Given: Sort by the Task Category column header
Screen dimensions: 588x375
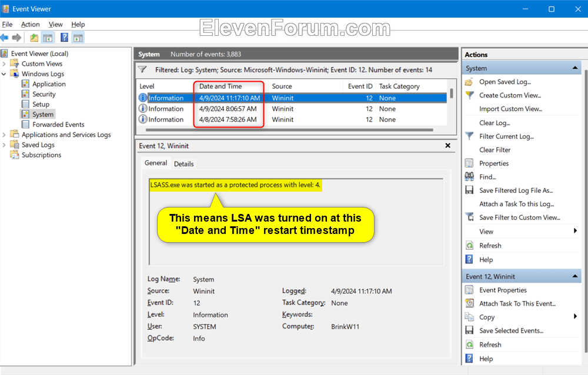Looking at the screenshot, I should point(412,86).
